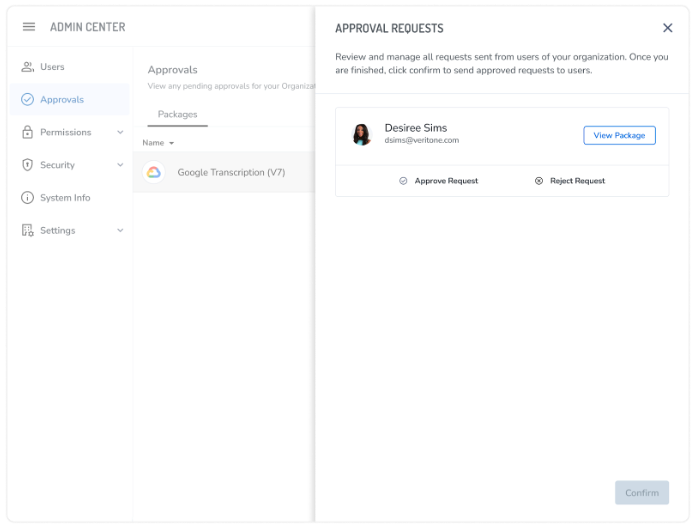Select Approve Request option

pos(438,181)
